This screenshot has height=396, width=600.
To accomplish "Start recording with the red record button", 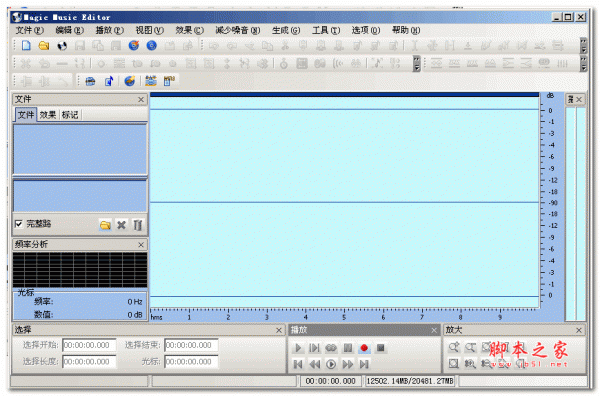I will pos(364,348).
